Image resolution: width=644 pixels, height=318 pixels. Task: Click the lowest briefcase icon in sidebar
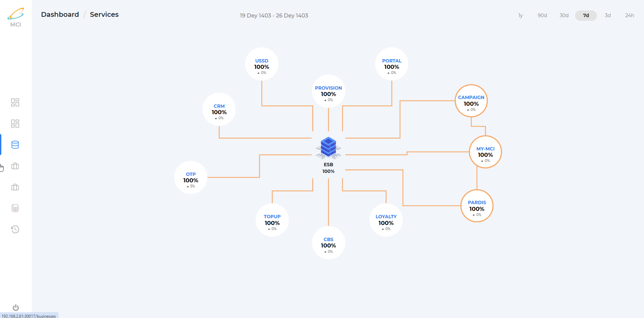coord(15,187)
